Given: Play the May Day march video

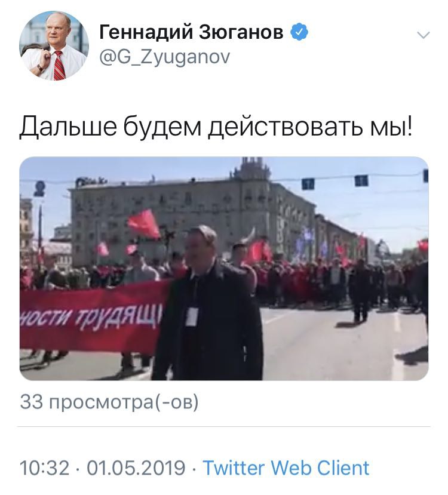Looking at the screenshot, I should 224,268.
